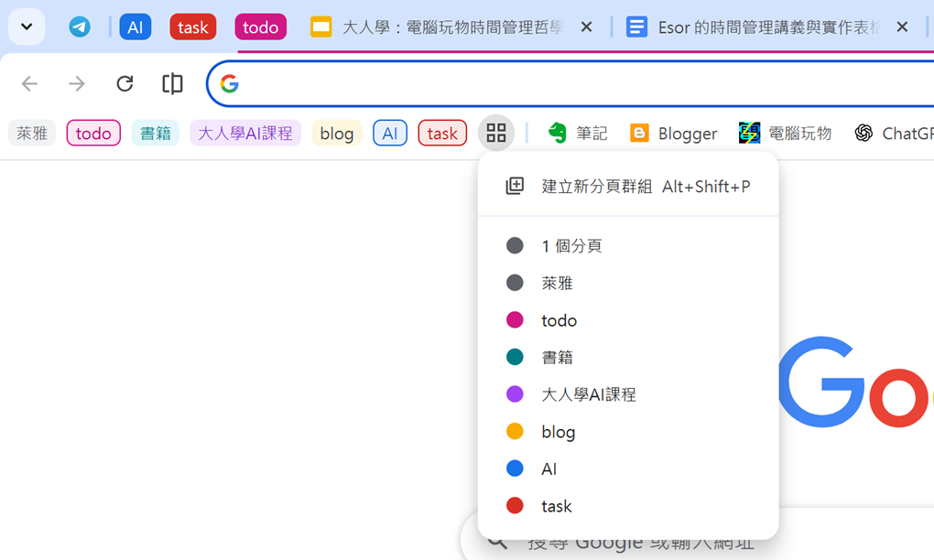Close the Esor 時間管理講義 document tab

point(902,27)
